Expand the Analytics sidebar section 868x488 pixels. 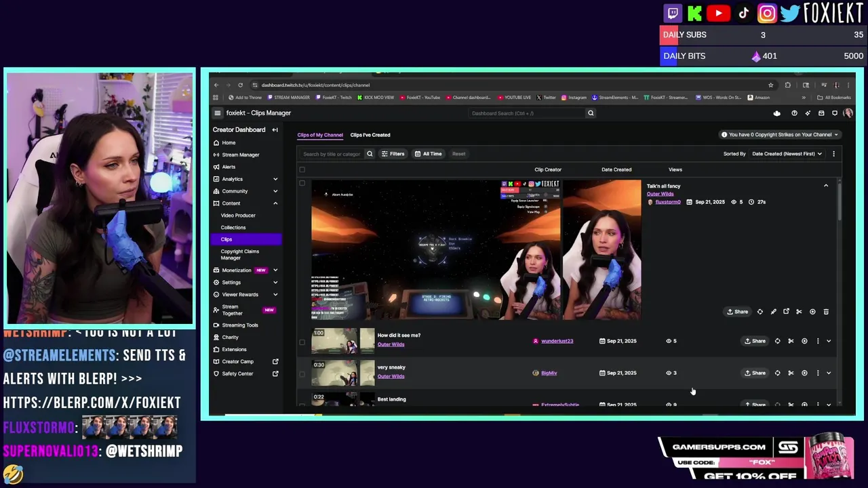tap(275, 179)
